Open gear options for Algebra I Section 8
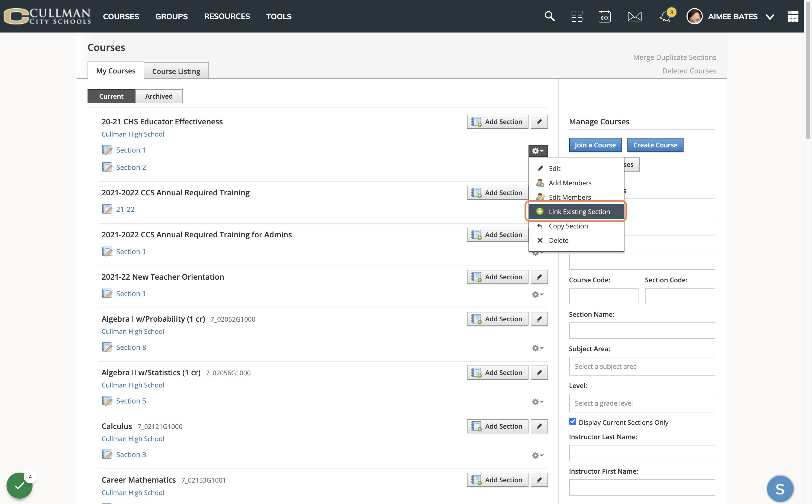The image size is (812, 504). [538, 348]
